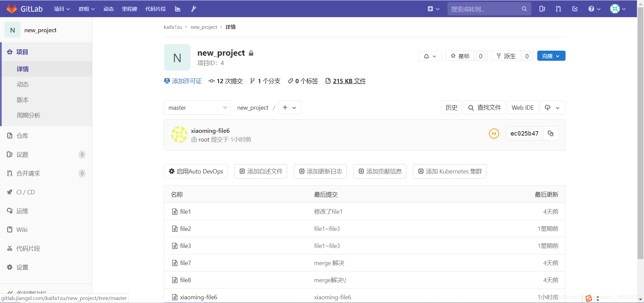Fork the project via 派生 button

coord(506,56)
